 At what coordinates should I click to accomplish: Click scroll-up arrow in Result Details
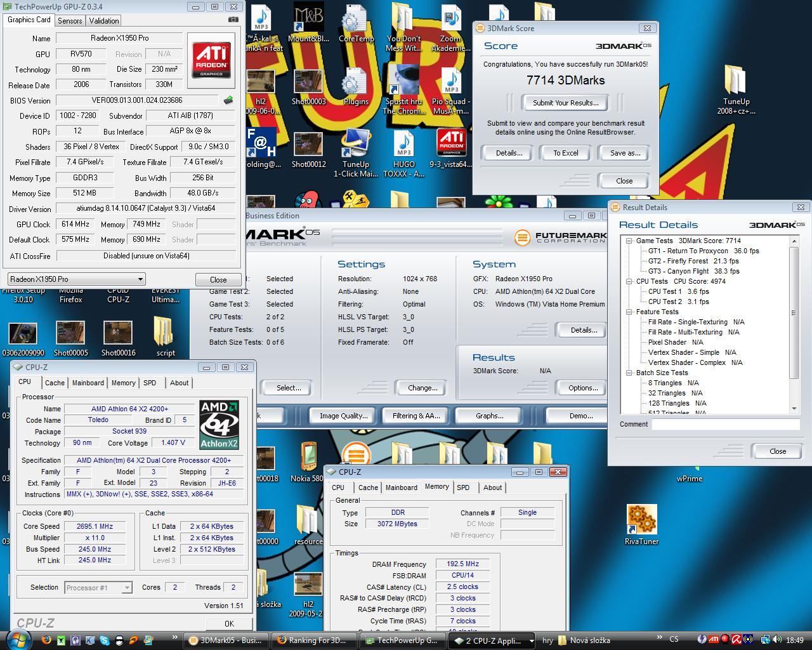pyautogui.click(x=793, y=241)
